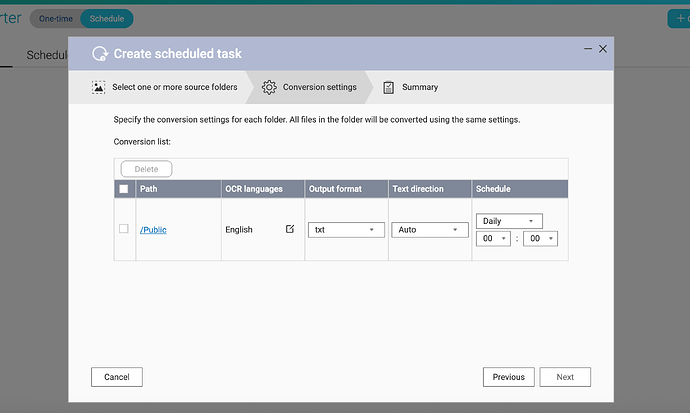Click the edit OCR languages icon
The height and width of the screenshot is (413, 690).
pyautogui.click(x=290, y=229)
